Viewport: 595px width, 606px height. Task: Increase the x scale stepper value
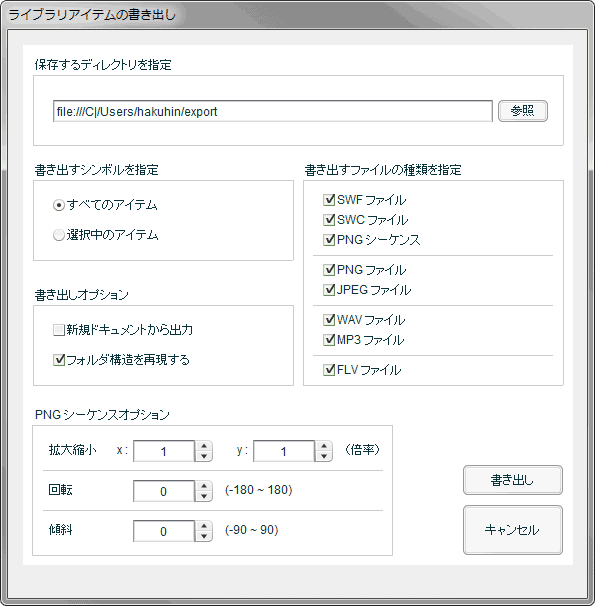pyautogui.click(x=204, y=446)
